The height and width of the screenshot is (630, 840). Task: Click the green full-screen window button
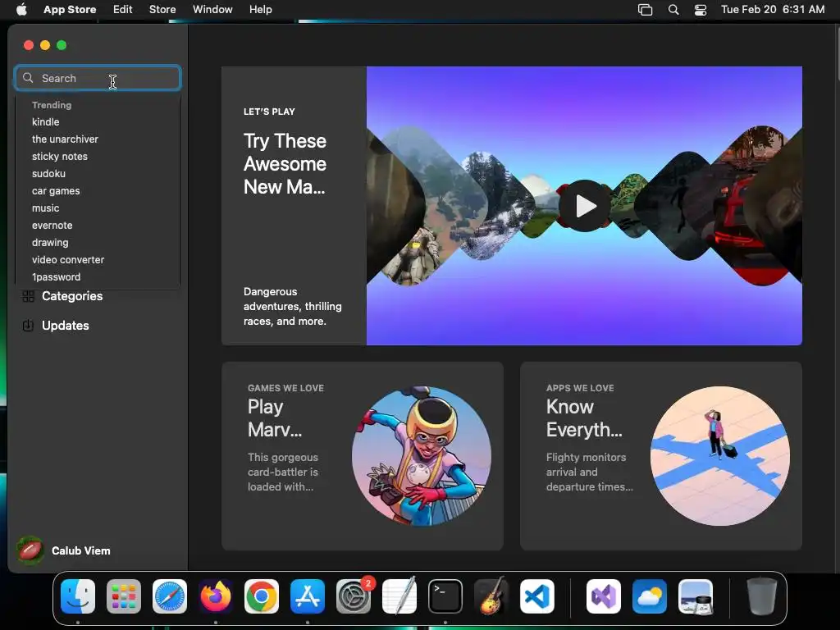coord(62,45)
